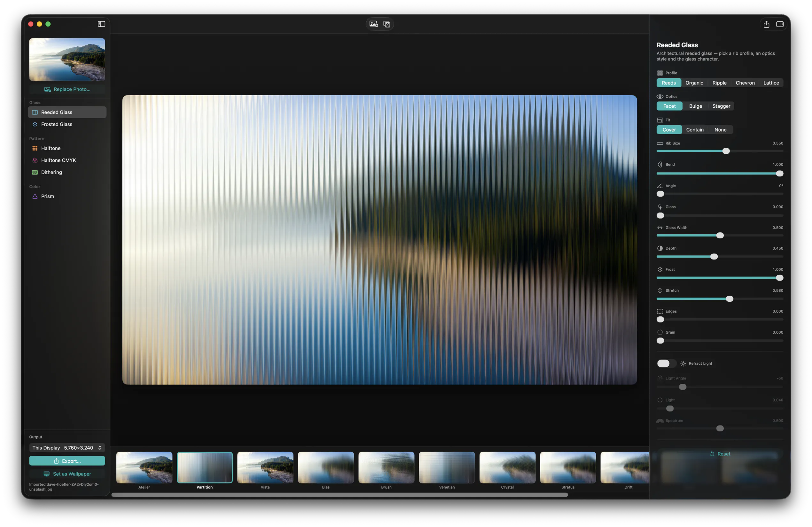The image size is (812, 527).
Task: Apply the Crystal preset thumbnail
Action: 507,468
